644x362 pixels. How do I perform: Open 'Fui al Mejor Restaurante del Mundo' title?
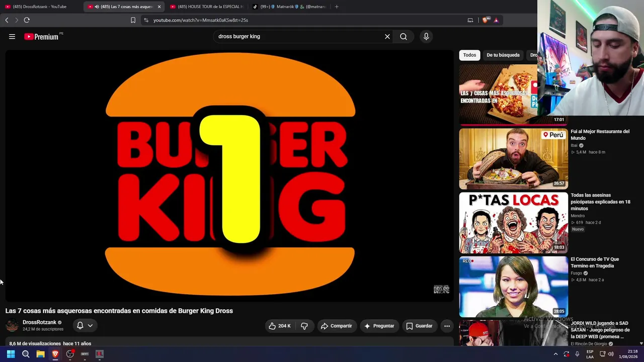click(x=600, y=135)
